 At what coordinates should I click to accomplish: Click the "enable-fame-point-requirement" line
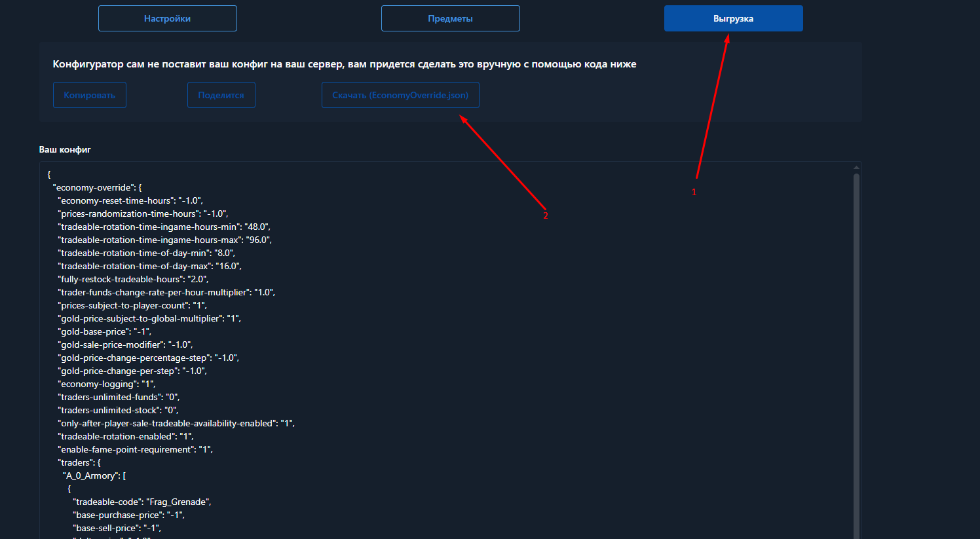click(135, 449)
